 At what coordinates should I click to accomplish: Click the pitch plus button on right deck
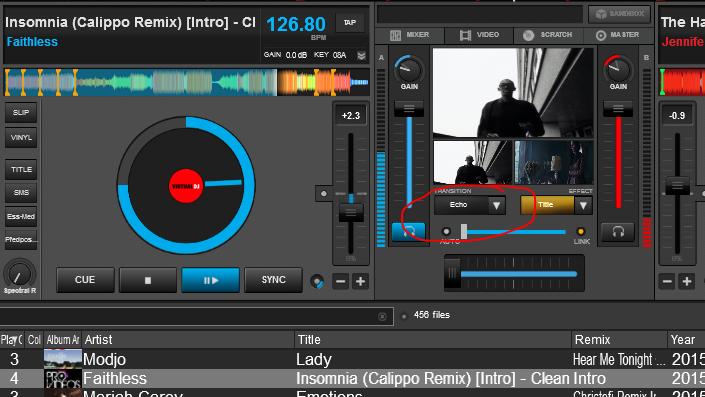(687, 281)
